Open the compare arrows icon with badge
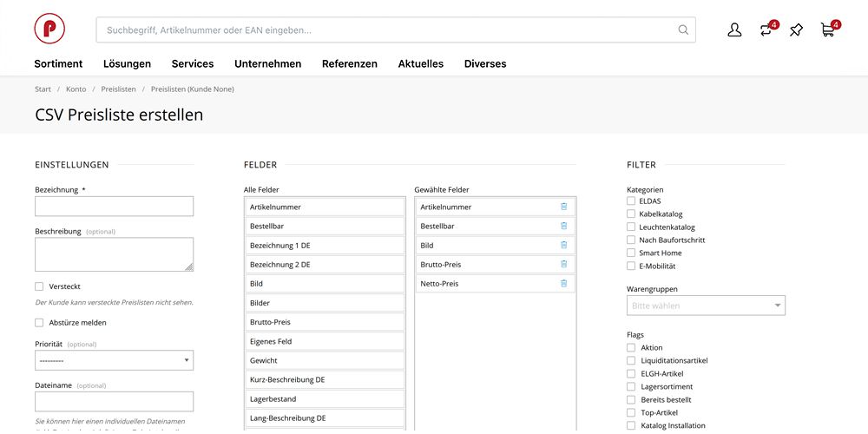 pyautogui.click(x=766, y=30)
